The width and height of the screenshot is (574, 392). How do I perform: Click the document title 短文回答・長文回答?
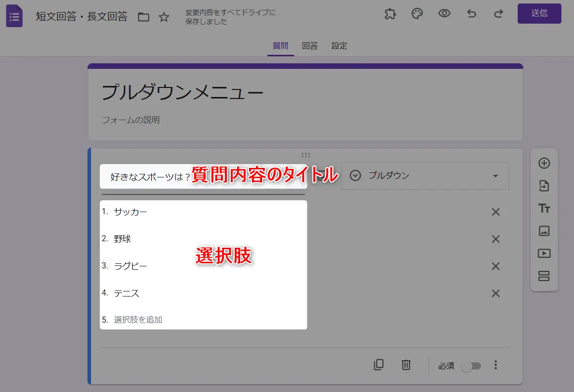coord(81,17)
